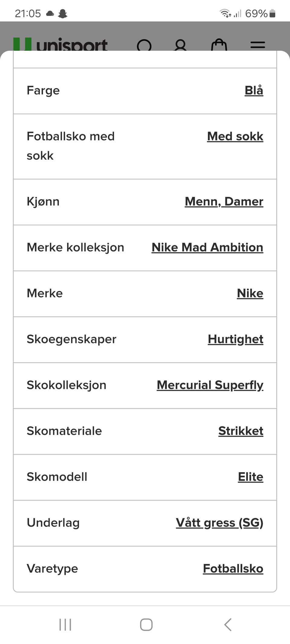Open the Elite shoe model link
290x644 pixels.
[x=251, y=477]
